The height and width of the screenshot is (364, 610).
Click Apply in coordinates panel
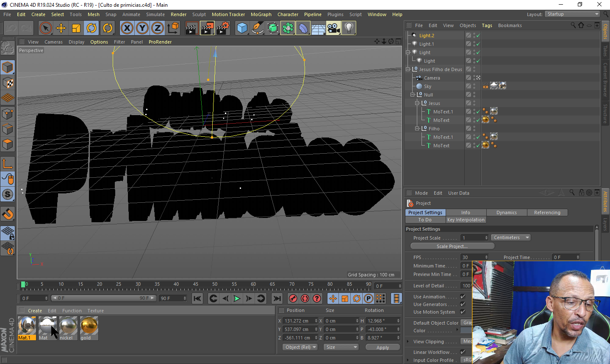click(383, 347)
